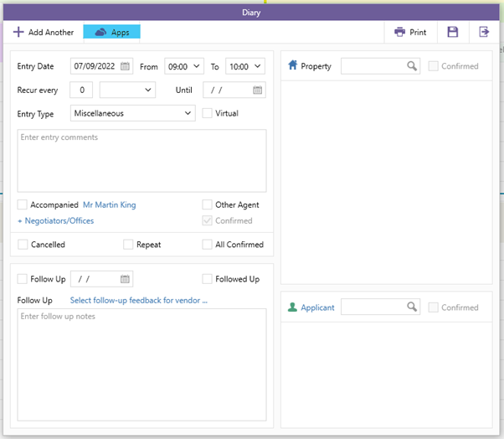Click the exit diary icon
This screenshot has height=439, width=504.
tap(484, 32)
